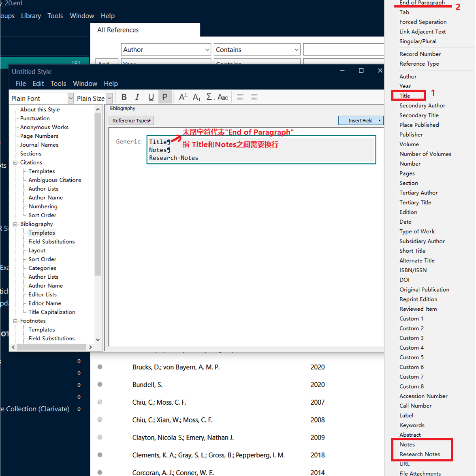
Task: Open File menu in Untitled Style window
Action: [x=21, y=83]
